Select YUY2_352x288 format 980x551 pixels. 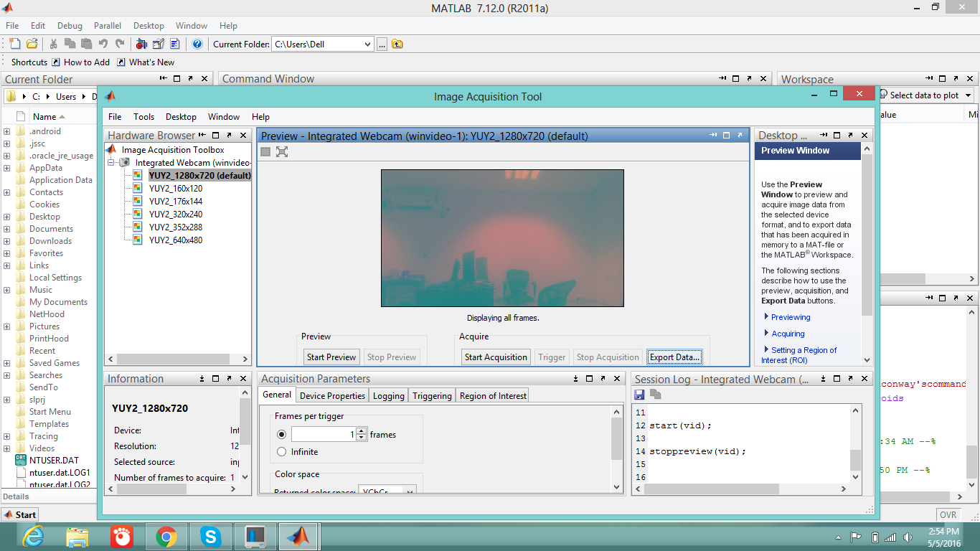pos(176,227)
